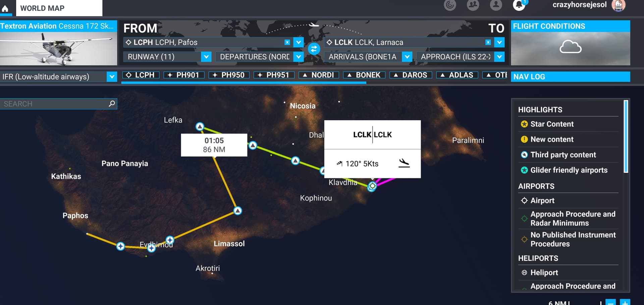Select the ADLAS waypoint in flight plan
The height and width of the screenshot is (305, 644).
click(457, 75)
